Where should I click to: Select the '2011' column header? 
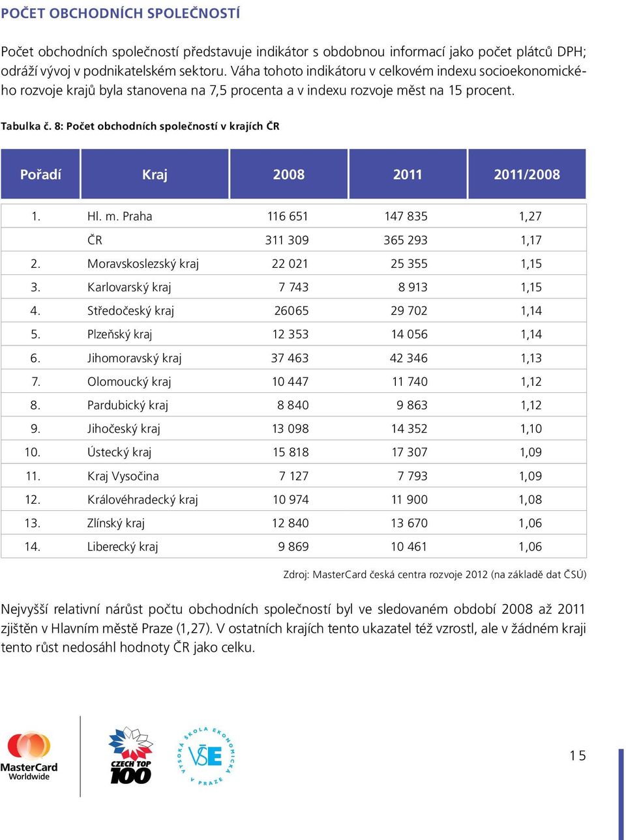click(x=408, y=174)
